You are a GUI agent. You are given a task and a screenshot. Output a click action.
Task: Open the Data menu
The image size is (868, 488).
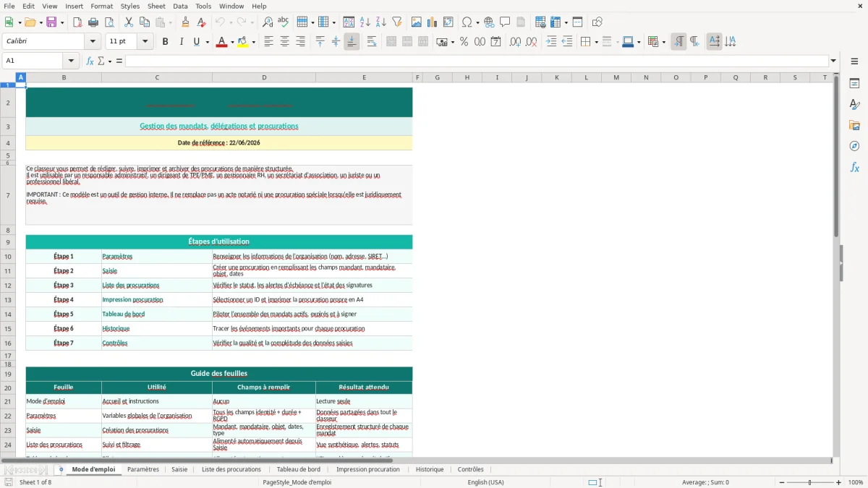click(x=180, y=6)
